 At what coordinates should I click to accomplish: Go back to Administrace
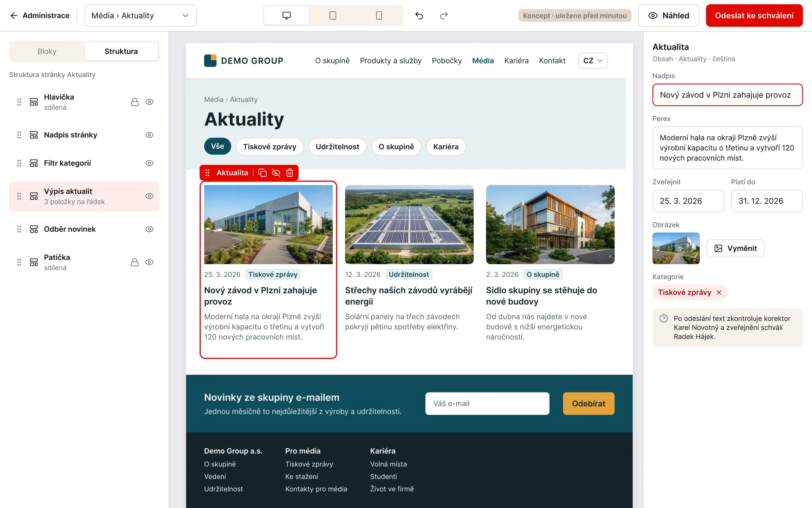[x=40, y=16]
